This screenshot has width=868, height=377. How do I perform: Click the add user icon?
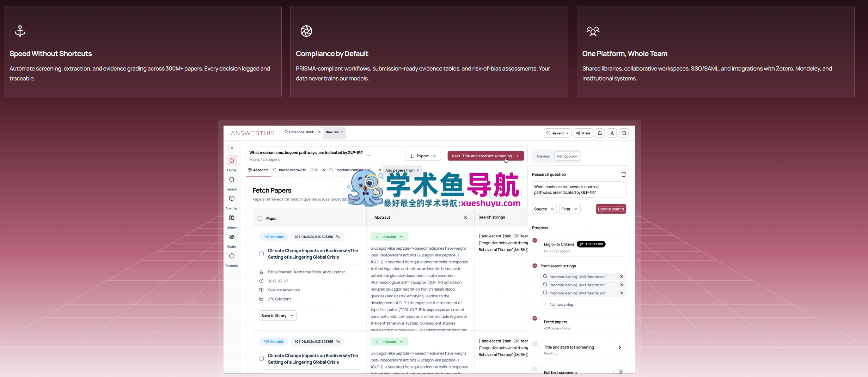[612, 133]
